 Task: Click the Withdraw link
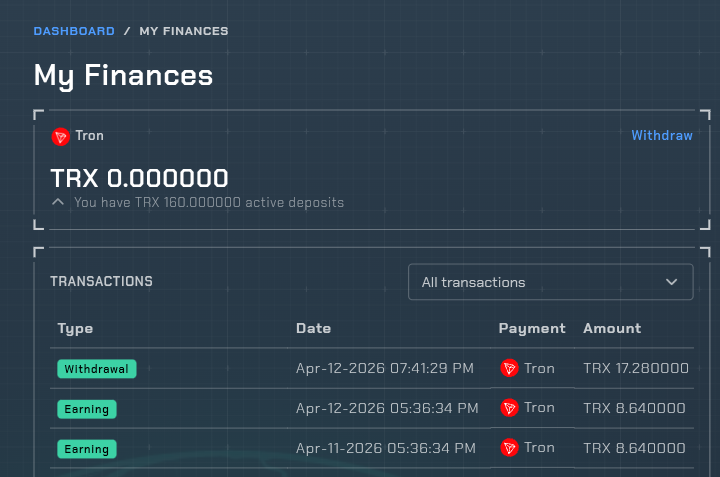(x=662, y=135)
